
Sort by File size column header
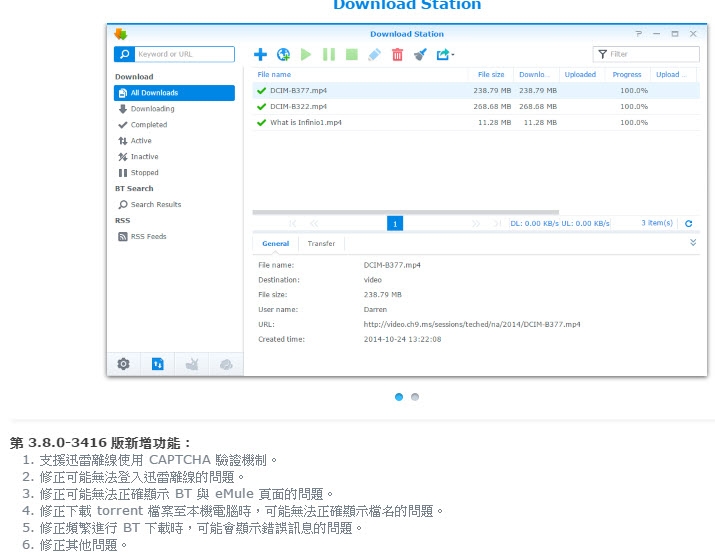coord(491,74)
